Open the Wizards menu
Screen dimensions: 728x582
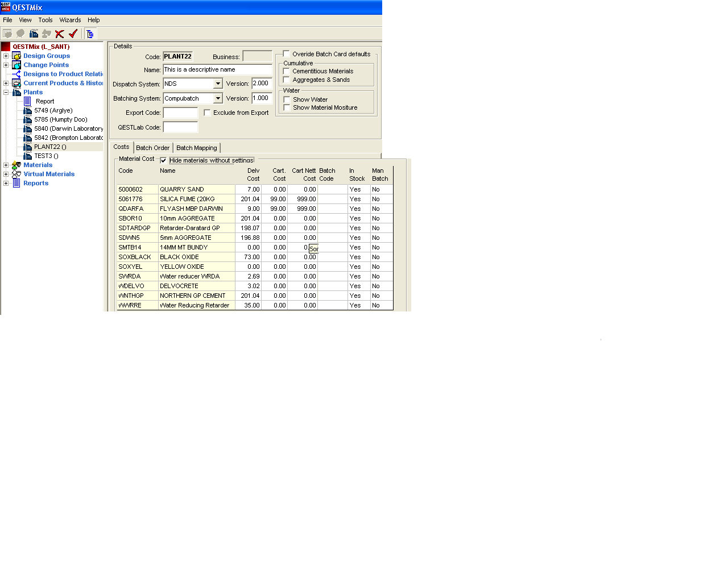(70, 20)
